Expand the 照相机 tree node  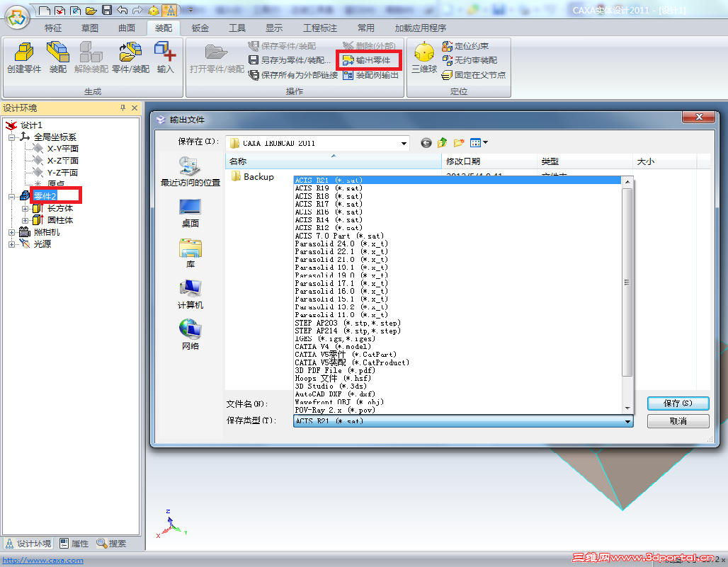12,232
